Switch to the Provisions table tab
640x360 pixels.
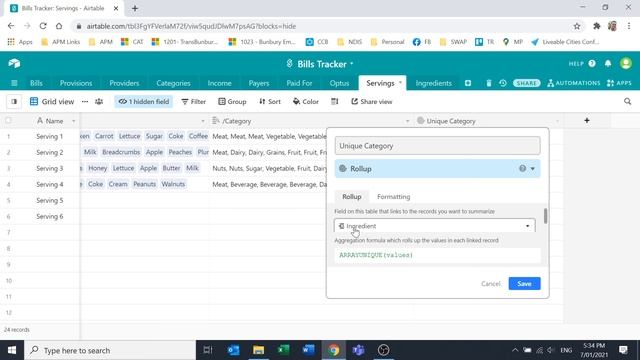[x=76, y=83]
